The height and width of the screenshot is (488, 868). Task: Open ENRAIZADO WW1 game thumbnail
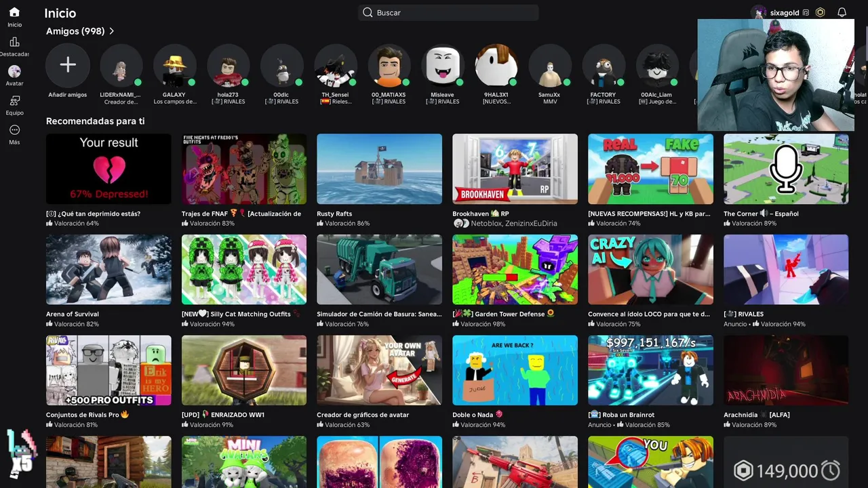[244, 370]
